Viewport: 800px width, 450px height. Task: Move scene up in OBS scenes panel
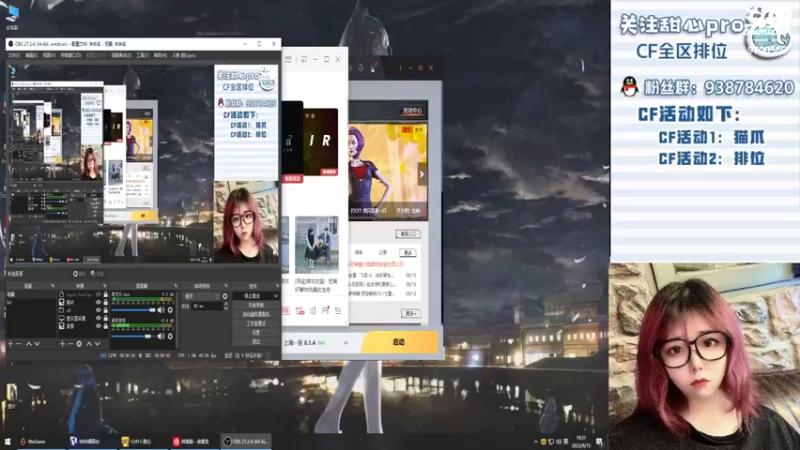click(29, 344)
